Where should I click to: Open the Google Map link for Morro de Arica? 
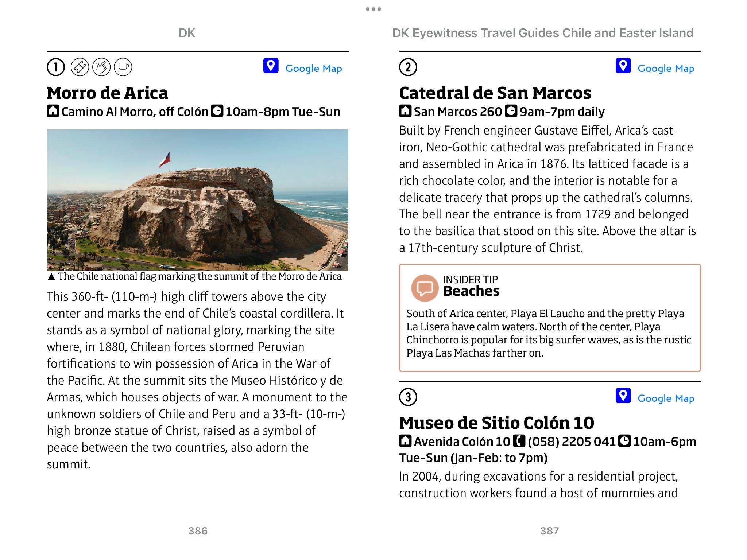313,69
